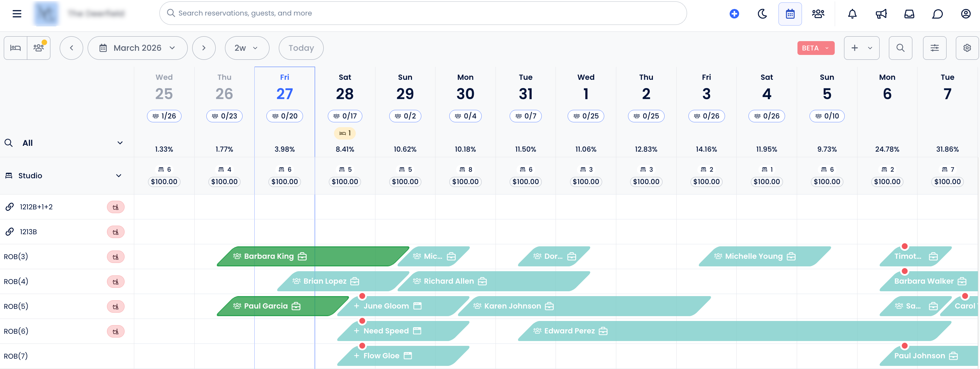Open the chat messages icon
This screenshot has height=369, width=980.
[937, 14]
